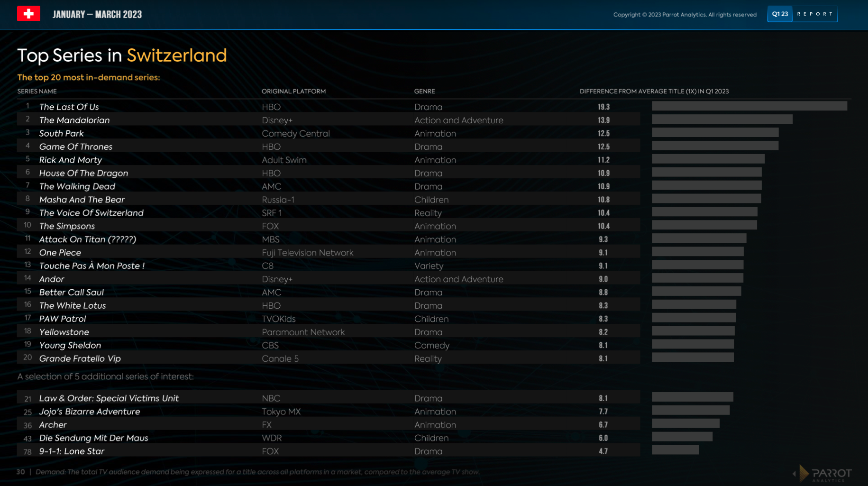Click the Q1 23 report badge
Screen dimensions: 868x486
(802, 14)
